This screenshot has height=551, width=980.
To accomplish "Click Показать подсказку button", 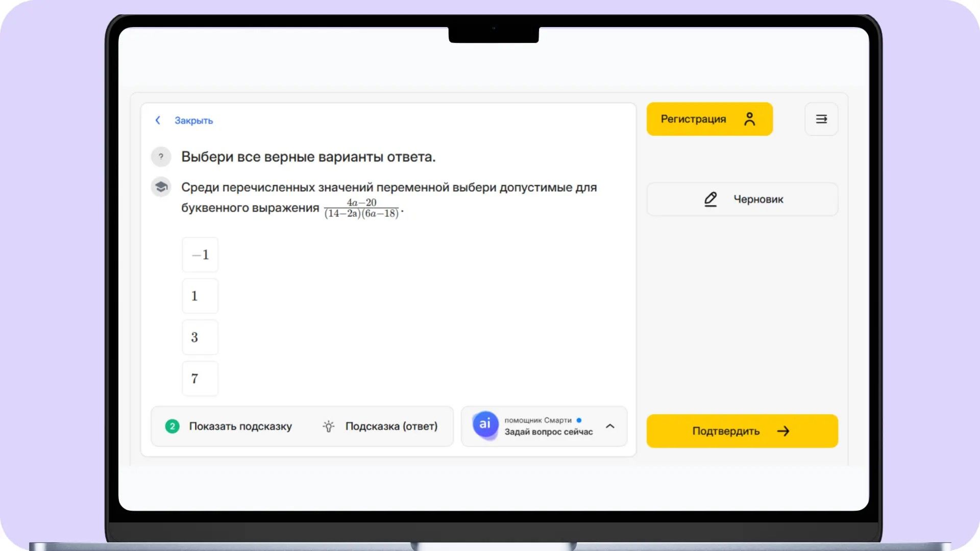I will [229, 426].
